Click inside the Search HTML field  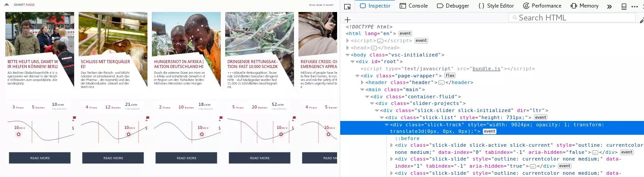coord(572,18)
